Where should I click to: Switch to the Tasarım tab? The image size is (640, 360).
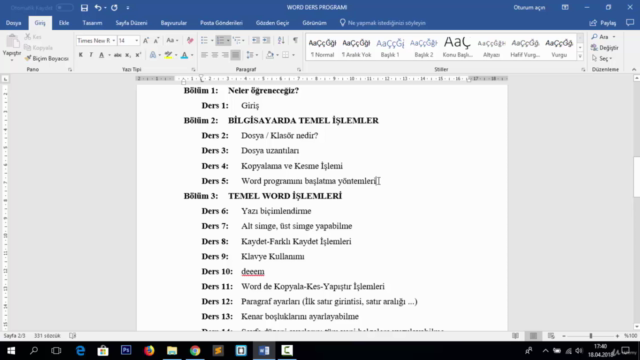92,23
